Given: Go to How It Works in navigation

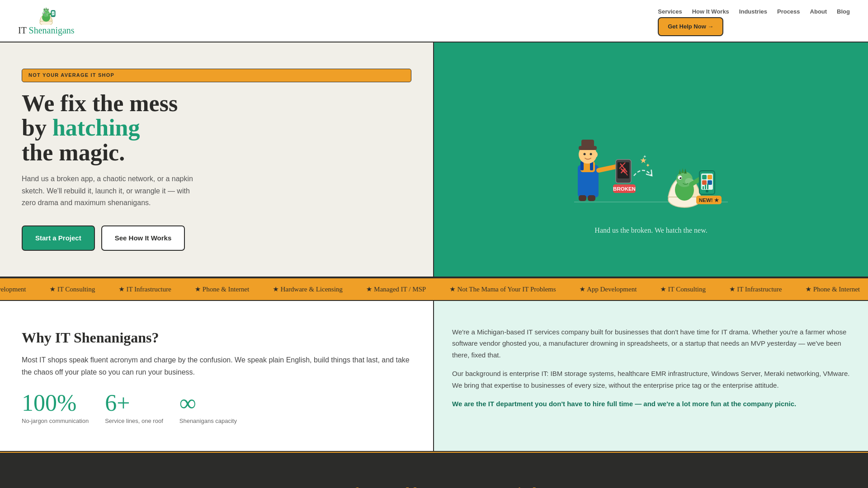Looking at the screenshot, I should tap(710, 12).
